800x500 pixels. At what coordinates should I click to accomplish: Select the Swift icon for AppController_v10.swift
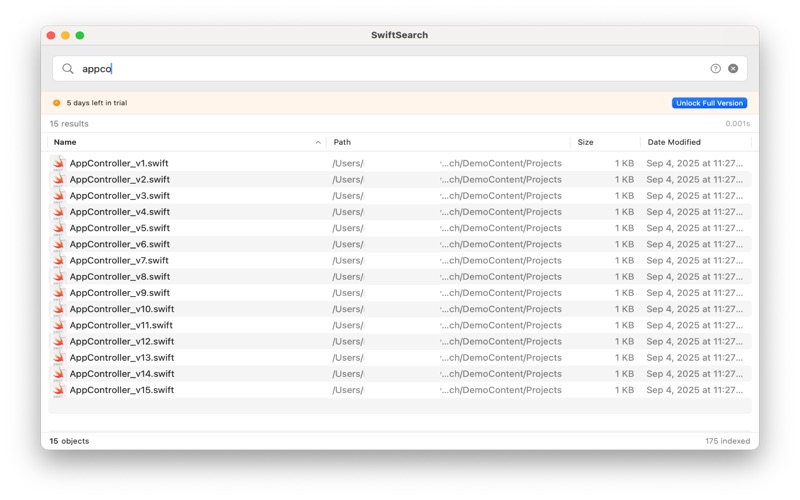click(59, 309)
